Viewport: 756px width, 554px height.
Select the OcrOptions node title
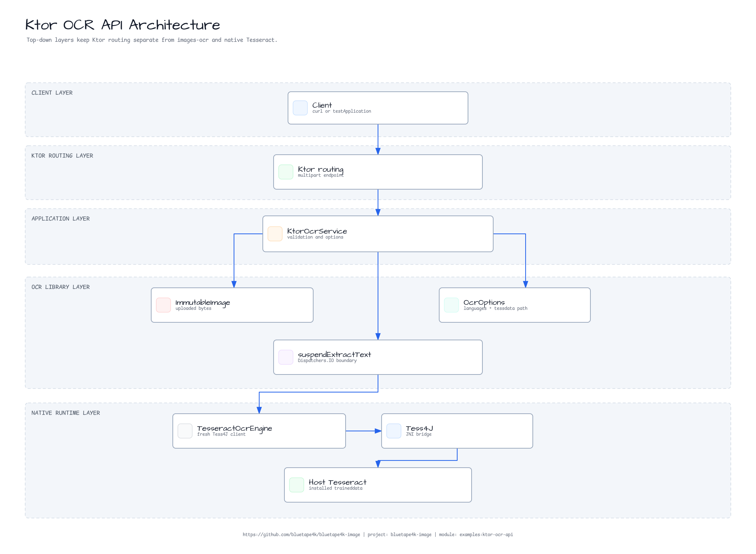(x=484, y=303)
